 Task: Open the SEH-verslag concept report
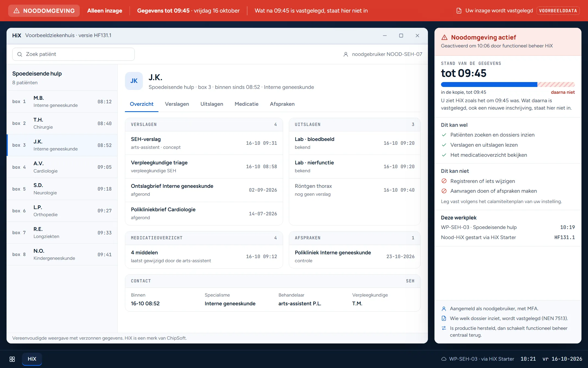click(204, 143)
